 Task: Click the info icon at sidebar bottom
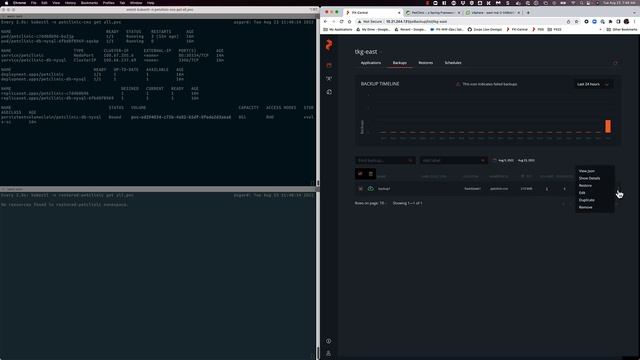(329, 341)
